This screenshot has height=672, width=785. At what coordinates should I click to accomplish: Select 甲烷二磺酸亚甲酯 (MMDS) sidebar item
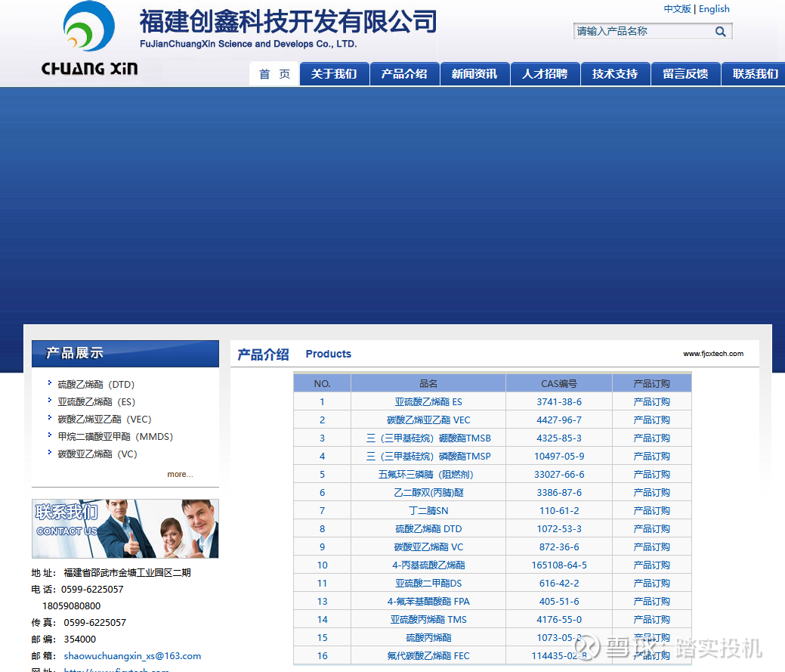115,437
